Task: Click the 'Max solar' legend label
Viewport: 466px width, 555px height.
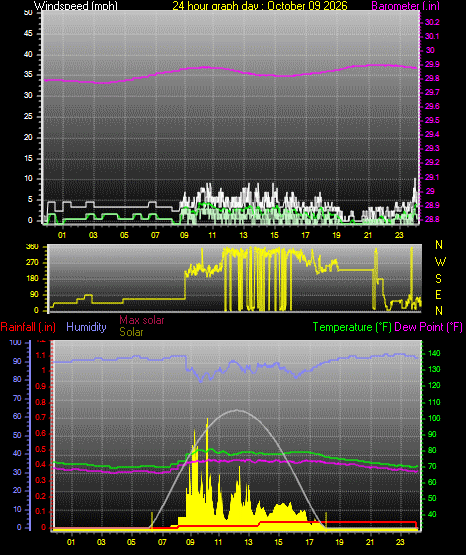Action: click(x=142, y=320)
